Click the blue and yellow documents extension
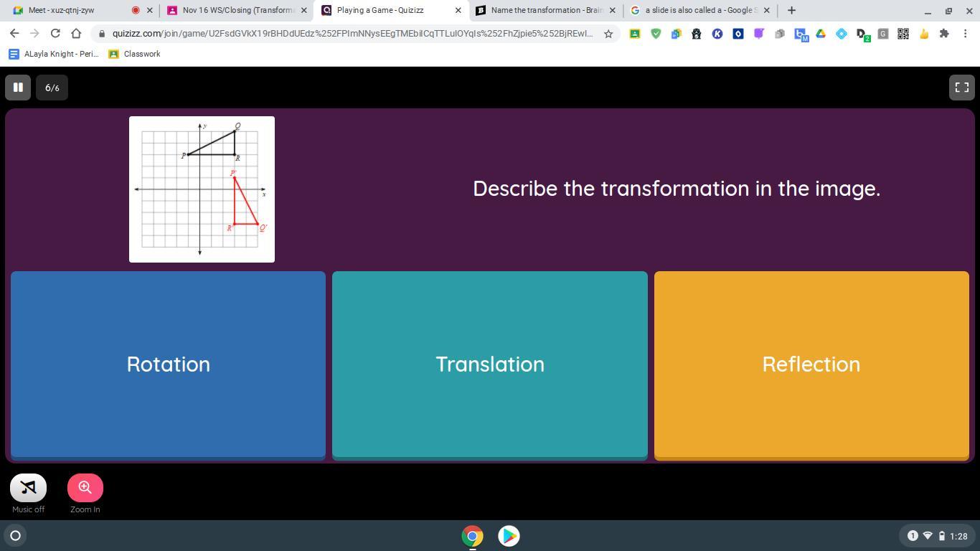Image resolution: width=980 pixels, height=551 pixels. pyautogui.click(x=676, y=34)
